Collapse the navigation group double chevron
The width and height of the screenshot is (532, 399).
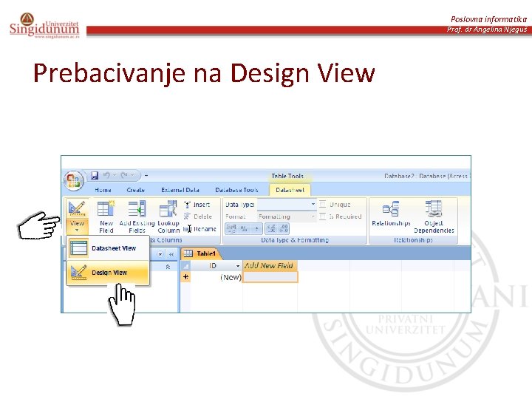pyautogui.click(x=168, y=267)
